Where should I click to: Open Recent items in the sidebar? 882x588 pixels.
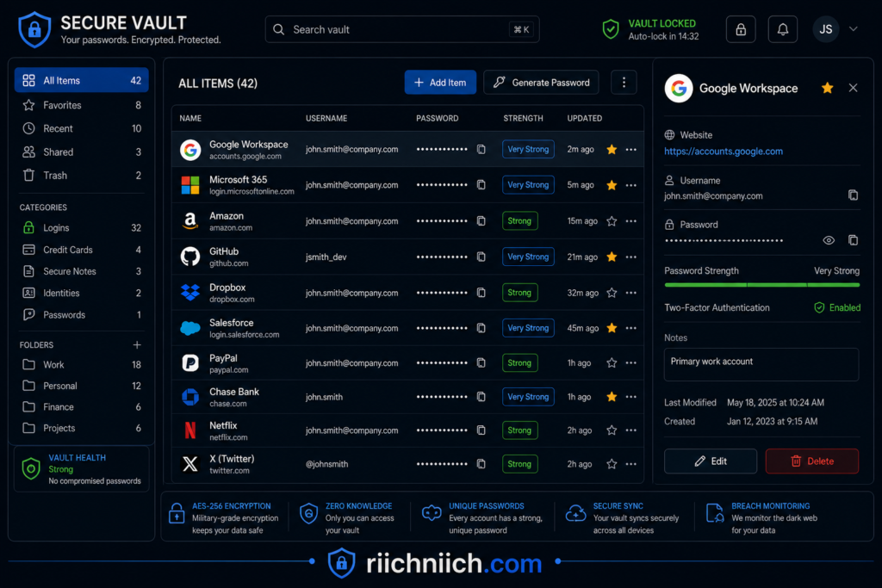coord(82,129)
